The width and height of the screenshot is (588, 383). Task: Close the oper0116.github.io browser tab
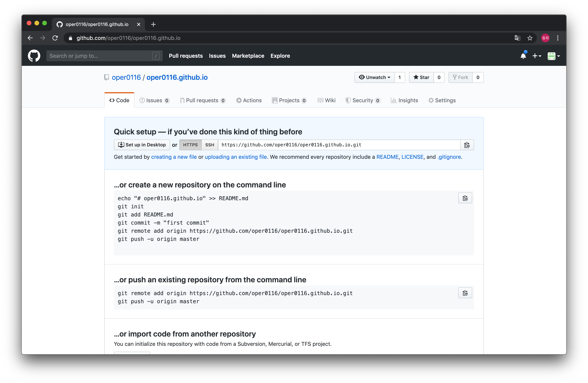coord(139,24)
